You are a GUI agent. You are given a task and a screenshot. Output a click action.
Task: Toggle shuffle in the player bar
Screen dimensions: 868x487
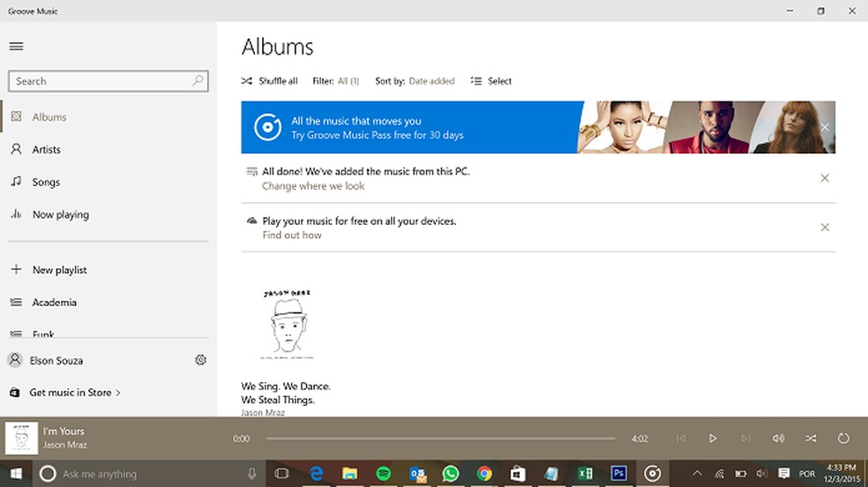811,438
